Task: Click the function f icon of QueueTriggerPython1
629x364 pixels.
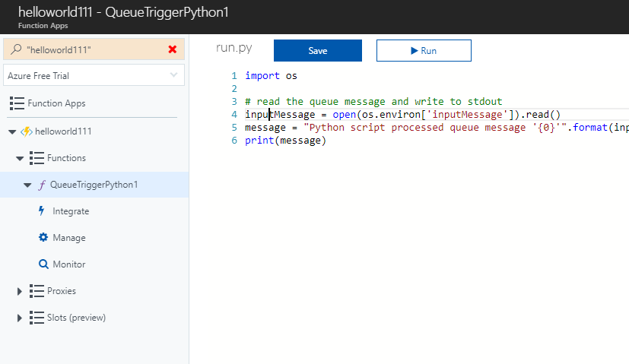Action: pos(42,185)
